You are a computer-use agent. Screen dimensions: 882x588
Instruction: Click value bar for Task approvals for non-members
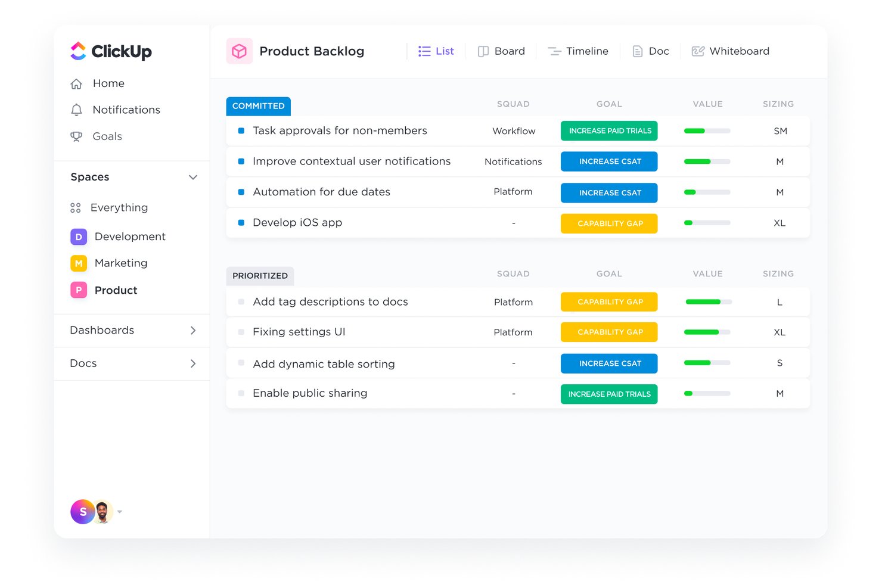(x=707, y=131)
